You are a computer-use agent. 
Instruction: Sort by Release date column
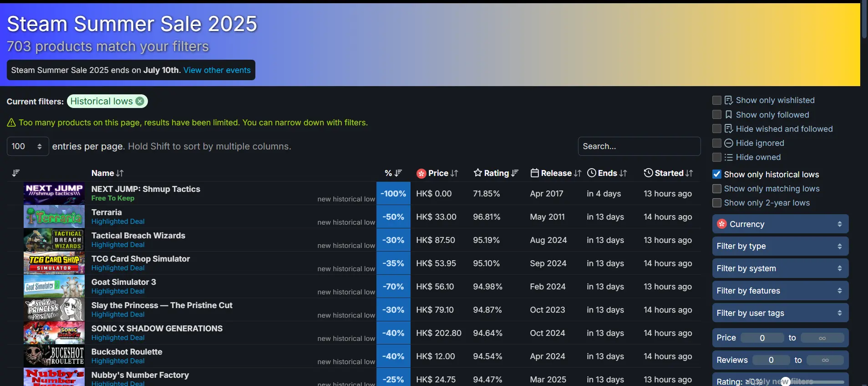tap(556, 173)
